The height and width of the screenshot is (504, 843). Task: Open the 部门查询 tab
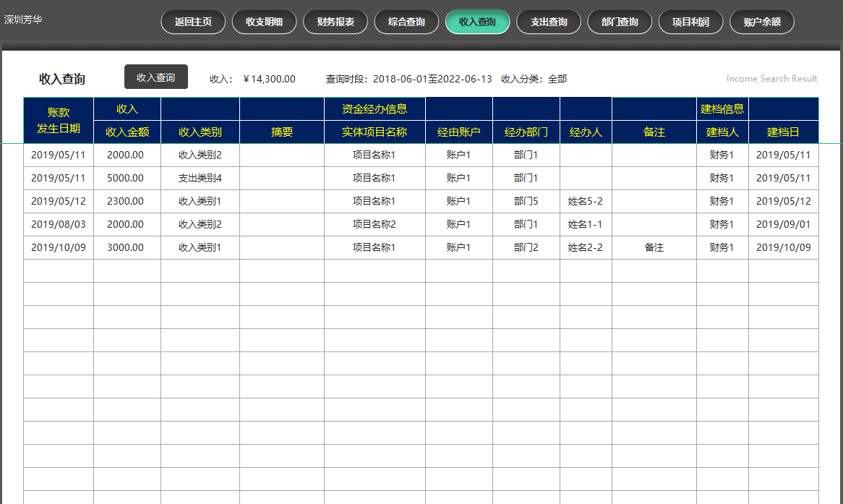pyautogui.click(x=620, y=22)
